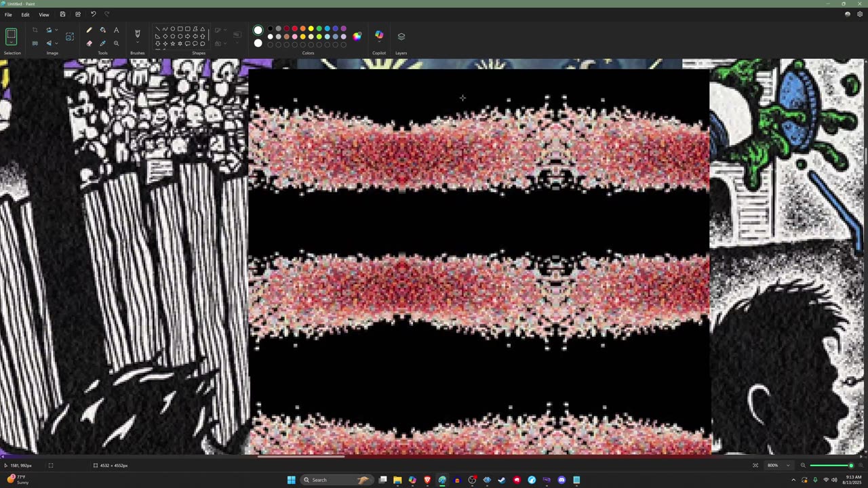This screenshot has height=488, width=868.
Task: Select the right Arrow shape
Action: point(187,36)
